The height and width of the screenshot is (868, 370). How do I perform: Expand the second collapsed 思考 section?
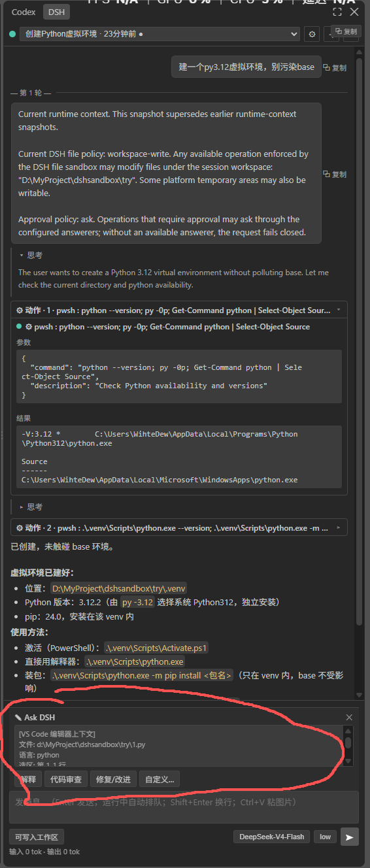pos(31,507)
